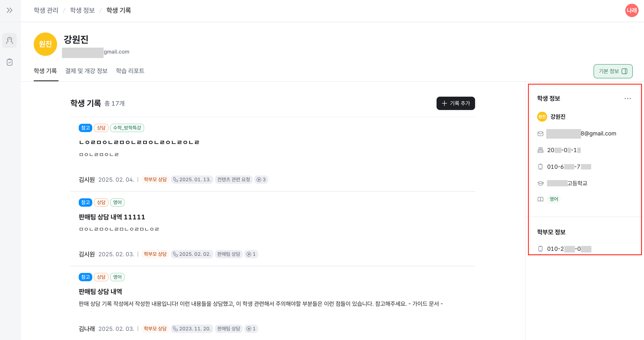This screenshot has height=340, width=644.
Task: Go to 학생 정보 breadcrumb
Action: tap(82, 10)
